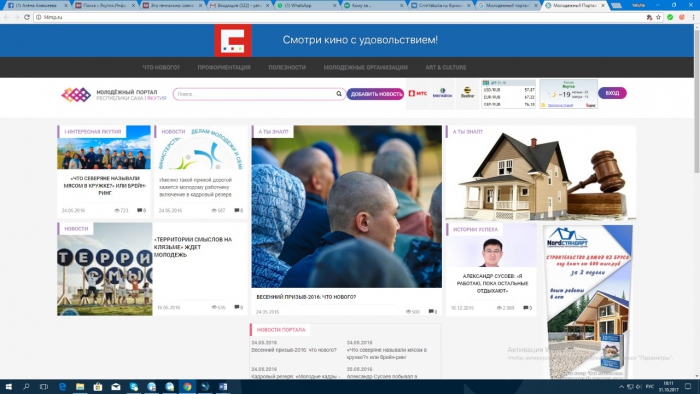Switch to the Gmail Входящие browser tab
This screenshot has width=700, height=394.
click(239, 5)
